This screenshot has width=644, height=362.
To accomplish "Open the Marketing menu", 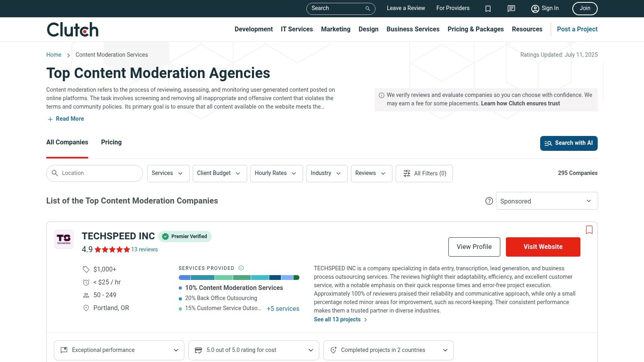I will pos(336,29).
